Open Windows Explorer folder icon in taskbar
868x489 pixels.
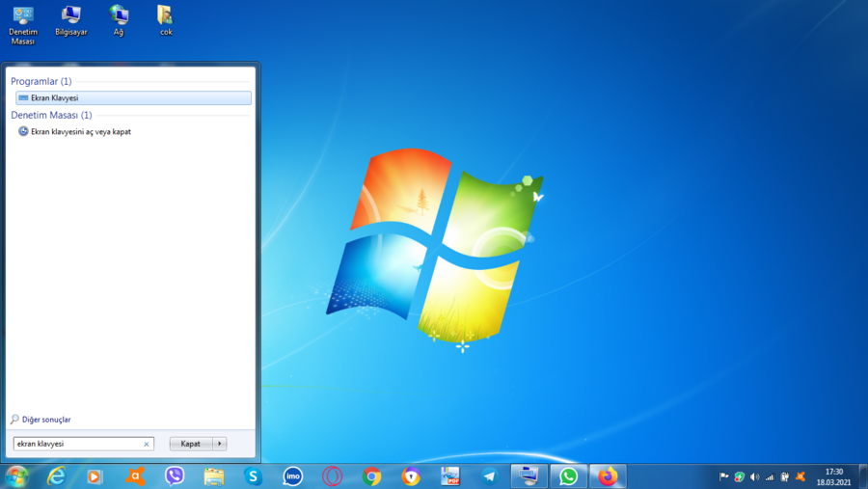pyautogui.click(x=214, y=476)
